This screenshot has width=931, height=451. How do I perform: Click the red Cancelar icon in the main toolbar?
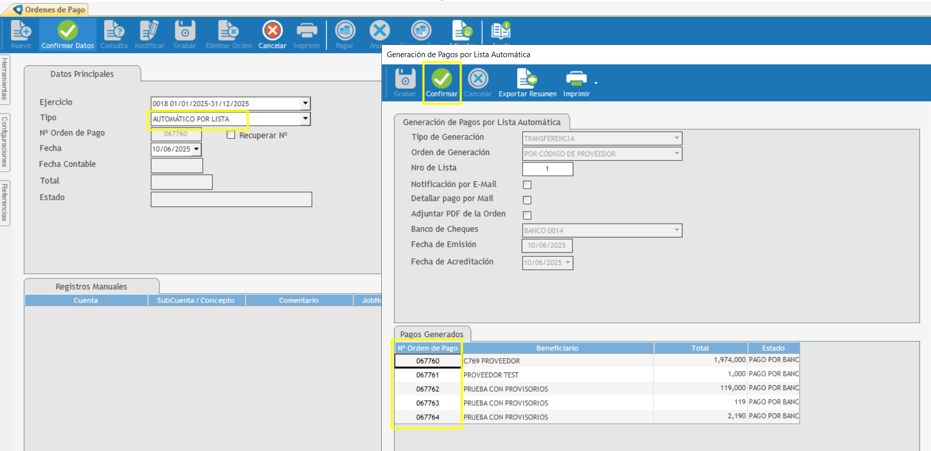272,34
